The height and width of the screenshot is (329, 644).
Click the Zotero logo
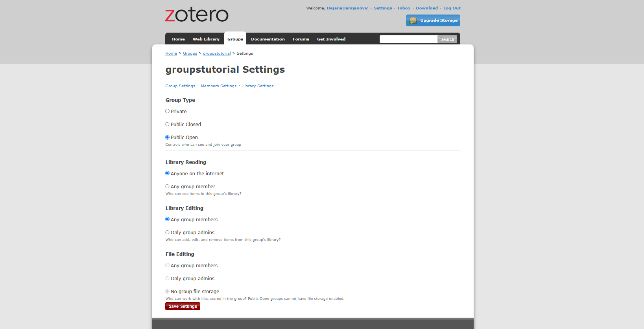click(197, 15)
